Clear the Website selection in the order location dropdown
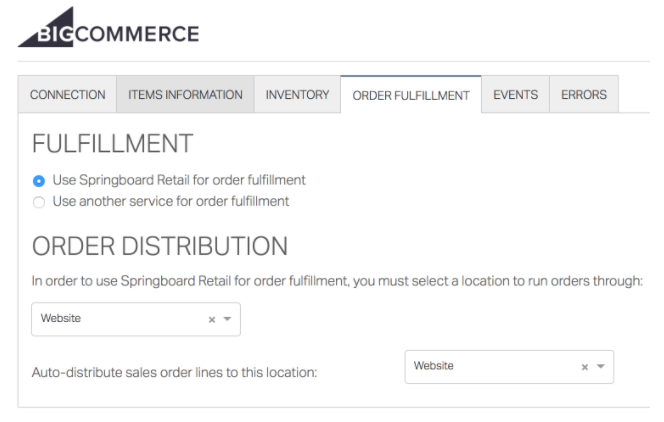 pos(212,320)
